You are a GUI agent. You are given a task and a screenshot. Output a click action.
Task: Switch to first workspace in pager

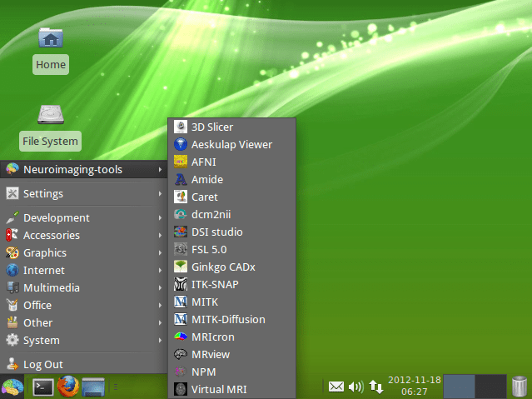coord(459,387)
